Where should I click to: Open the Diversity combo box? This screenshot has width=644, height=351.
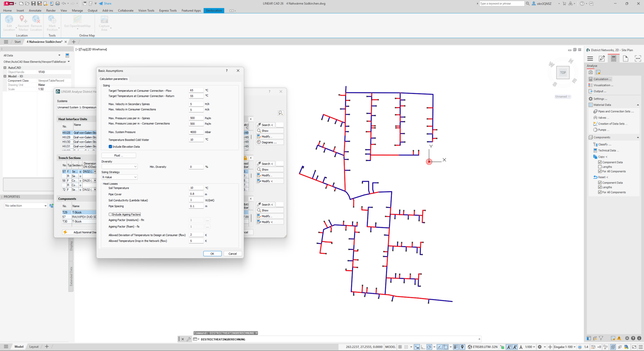pyautogui.click(x=119, y=167)
